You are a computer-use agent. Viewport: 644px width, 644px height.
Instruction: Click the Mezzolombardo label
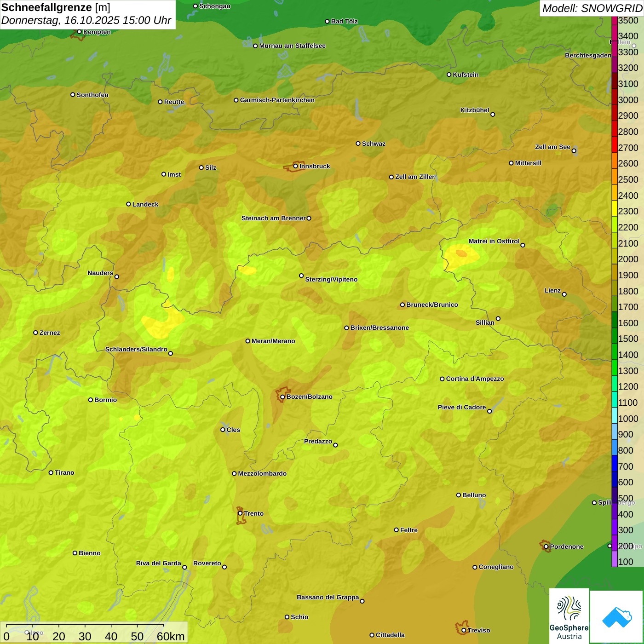pyautogui.click(x=262, y=473)
